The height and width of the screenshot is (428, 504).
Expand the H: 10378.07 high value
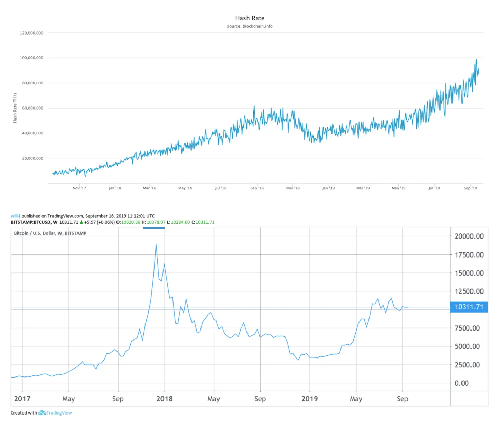coord(153,222)
